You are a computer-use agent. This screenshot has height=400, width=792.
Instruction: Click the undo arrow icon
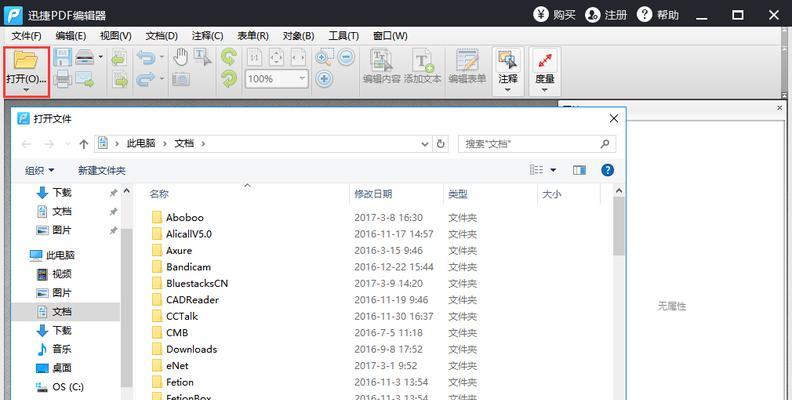tap(146, 58)
